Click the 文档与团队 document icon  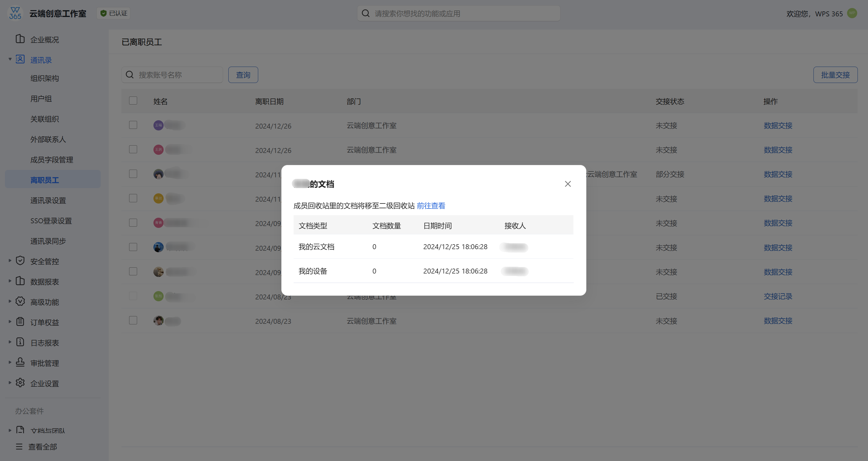pos(20,430)
